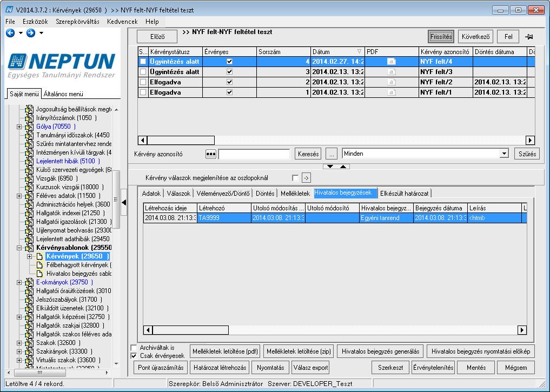The image size is (550, 392).
Task: Click the Kérvény azonosító search input field
Action: (254, 154)
